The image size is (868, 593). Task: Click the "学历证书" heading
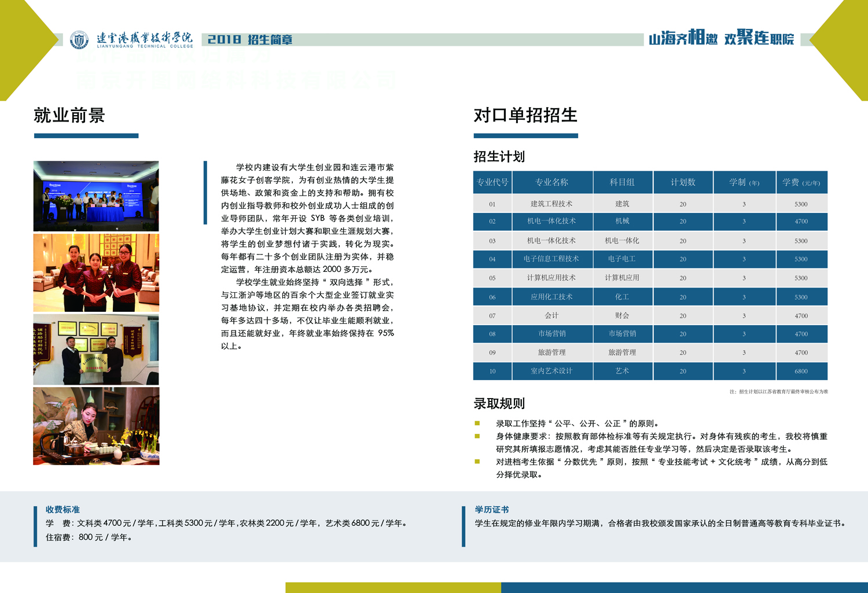pyautogui.click(x=492, y=510)
